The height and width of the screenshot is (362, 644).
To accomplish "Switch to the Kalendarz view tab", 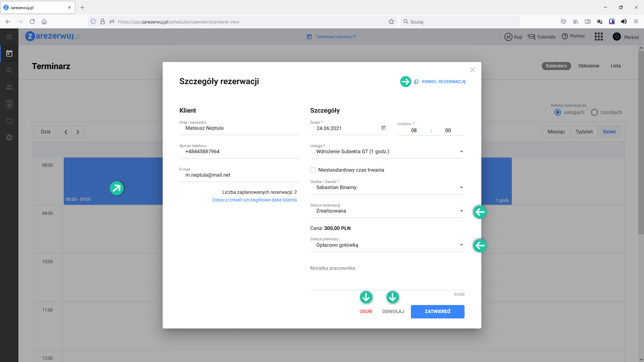I will pos(556,66).
